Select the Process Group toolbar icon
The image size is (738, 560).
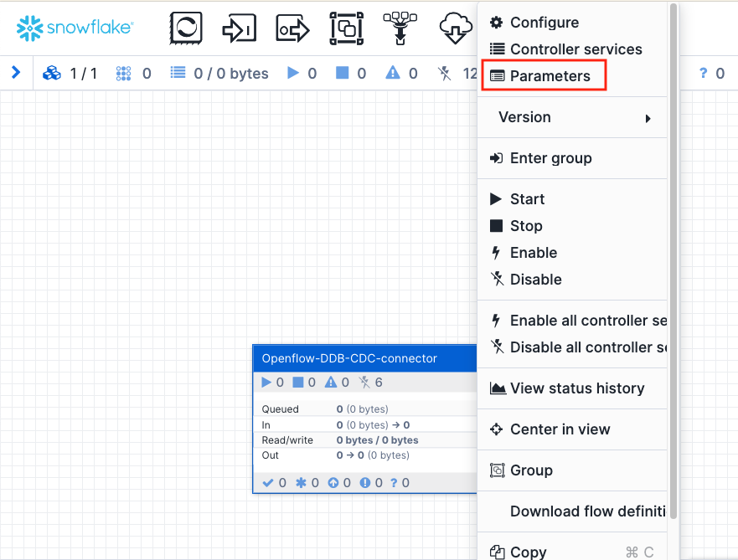pos(346,28)
